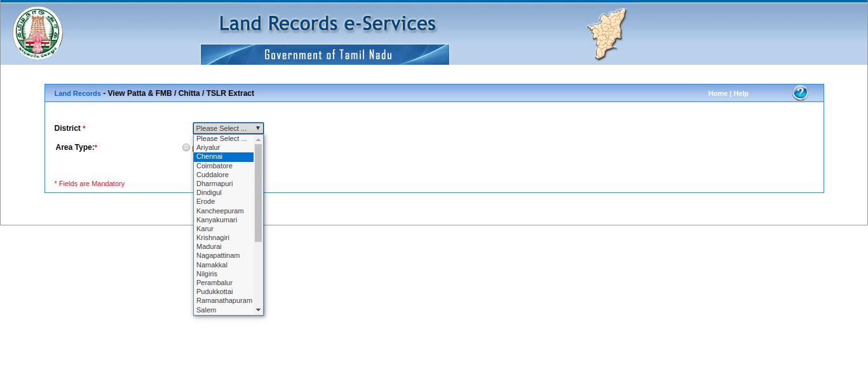Pick Pudukkottai district option
The width and height of the screenshot is (868, 388).
click(x=224, y=291)
